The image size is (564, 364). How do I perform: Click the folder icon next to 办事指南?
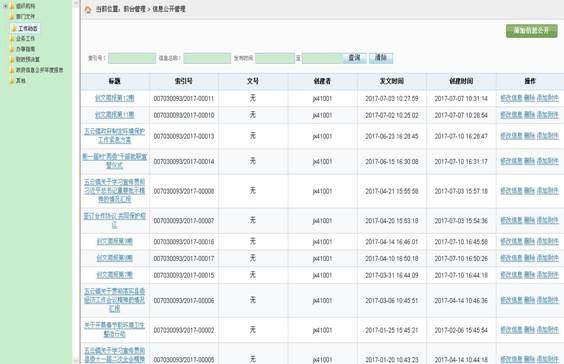coord(12,49)
